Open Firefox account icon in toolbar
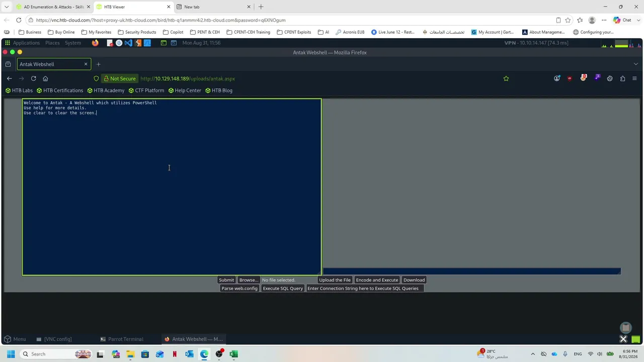Viewport: 644px width, 362px height. pyautogui.click(x=557, y=78)
